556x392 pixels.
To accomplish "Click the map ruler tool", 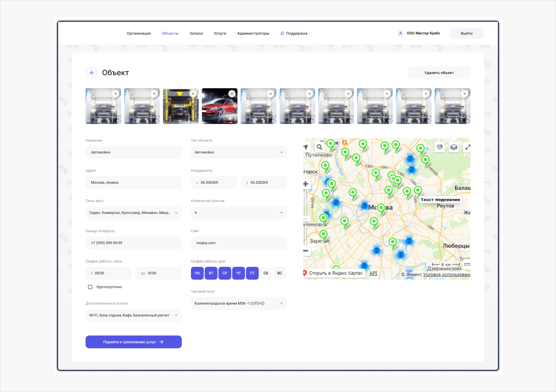I will point(467,265).
